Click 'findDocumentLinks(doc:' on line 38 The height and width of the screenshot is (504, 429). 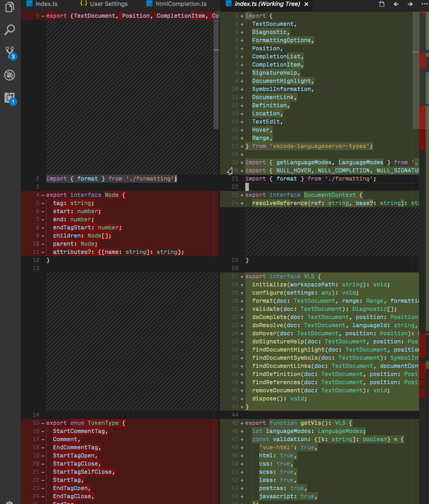click(x=290, y=366)
